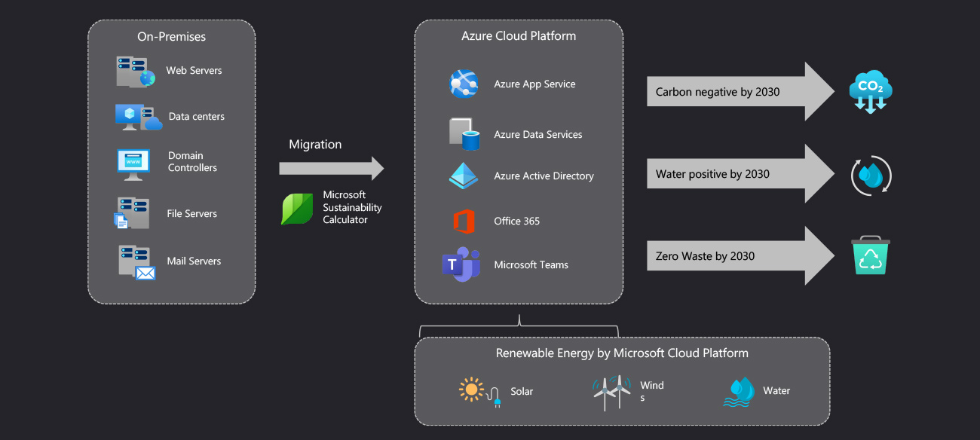Image resolution: width=980 pixels, height=440 pixels.
Task: Click the CO2 cloud icon
Action: (870, 92)
